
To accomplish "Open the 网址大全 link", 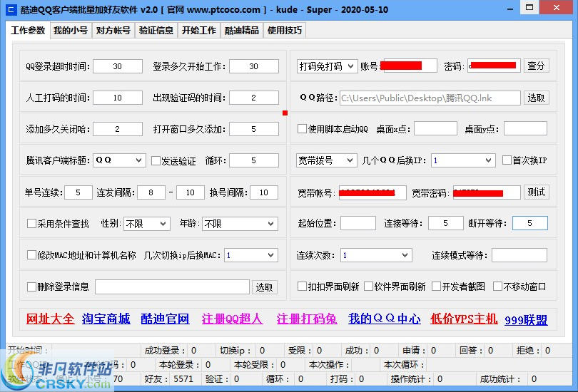I will pyautogui.click(x=50, y=319).
